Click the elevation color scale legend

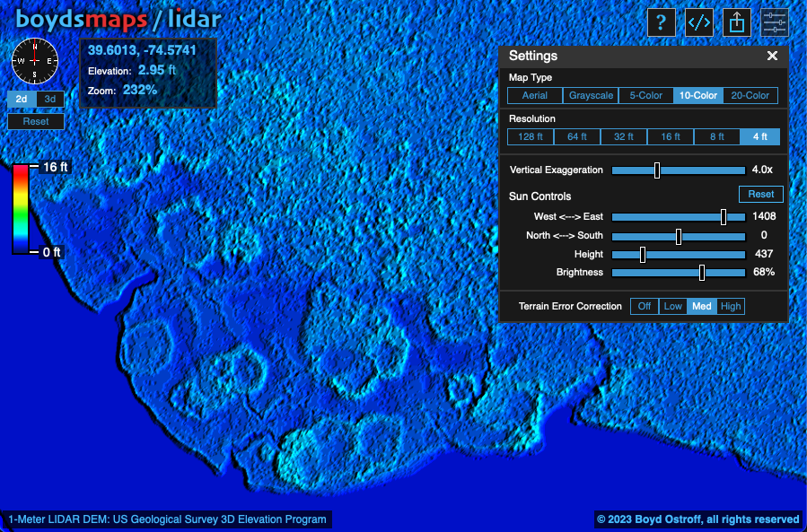(x=20, y=209)
